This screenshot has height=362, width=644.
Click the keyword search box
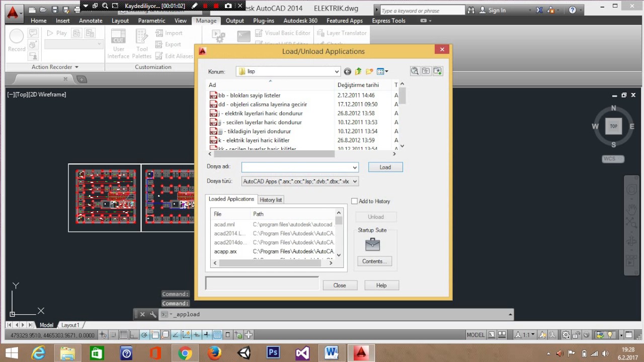422,11
